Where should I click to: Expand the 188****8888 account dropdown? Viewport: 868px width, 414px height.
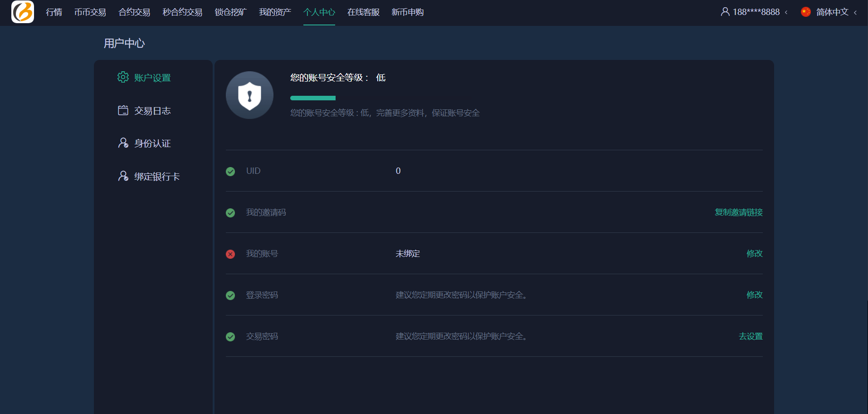pyautogui.click(x=756, y=12)
